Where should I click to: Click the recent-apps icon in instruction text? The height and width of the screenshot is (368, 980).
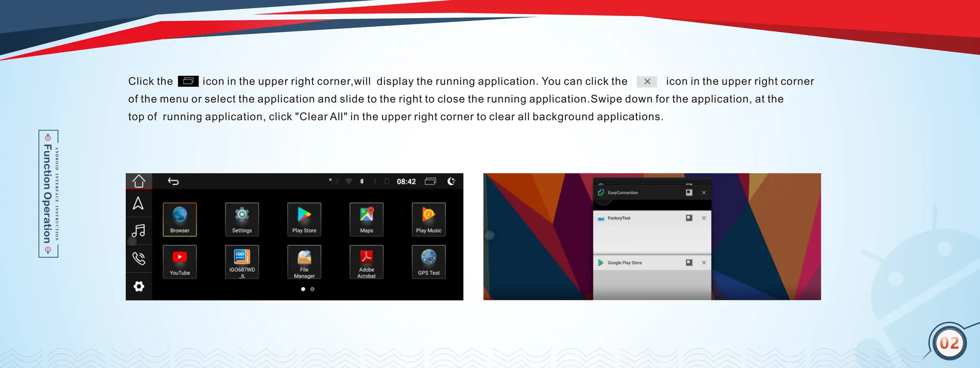point(188,81)
